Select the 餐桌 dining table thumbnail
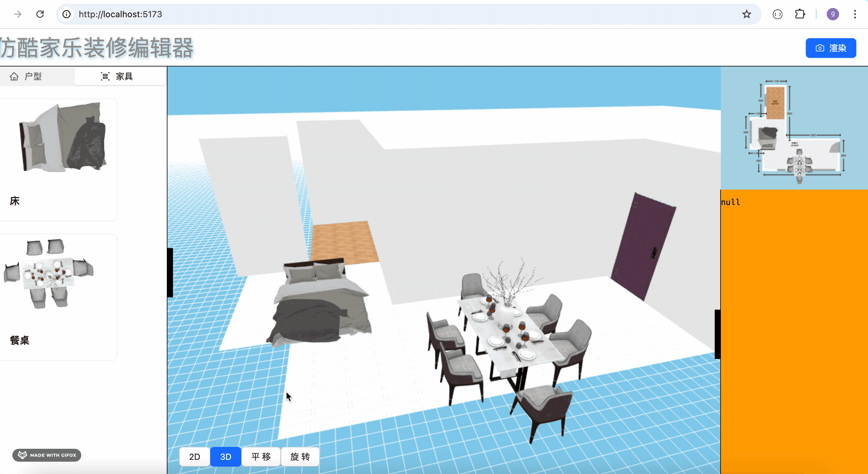 click(49, 274)
